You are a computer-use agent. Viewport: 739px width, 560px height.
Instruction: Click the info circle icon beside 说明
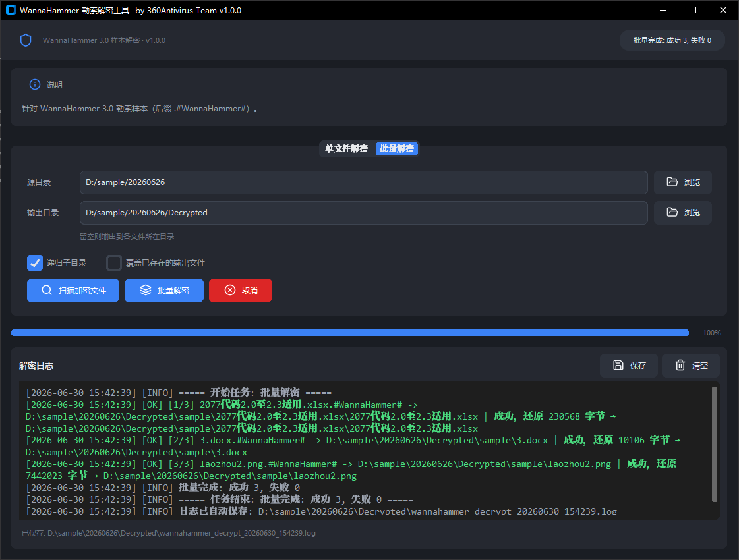[35, 84]
